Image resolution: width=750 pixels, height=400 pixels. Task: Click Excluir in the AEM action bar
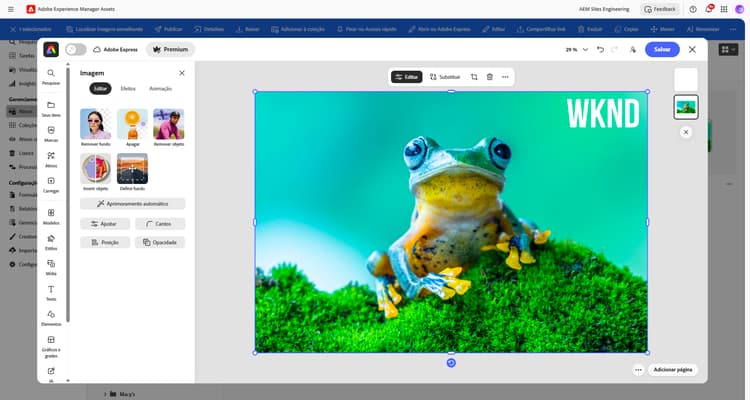point(590,29)
